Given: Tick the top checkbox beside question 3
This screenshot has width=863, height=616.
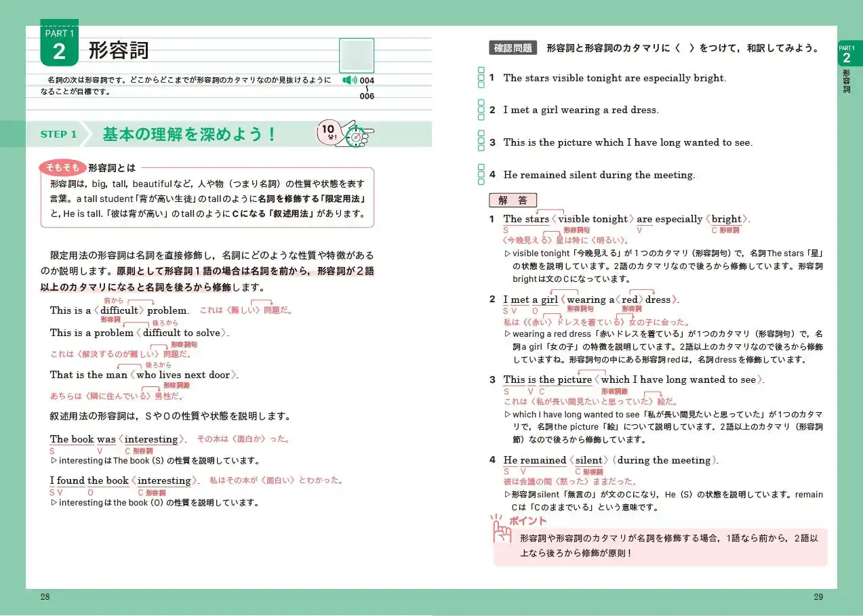Looking at the screenshot, I should pyautogui.click(x=481, y=134).
